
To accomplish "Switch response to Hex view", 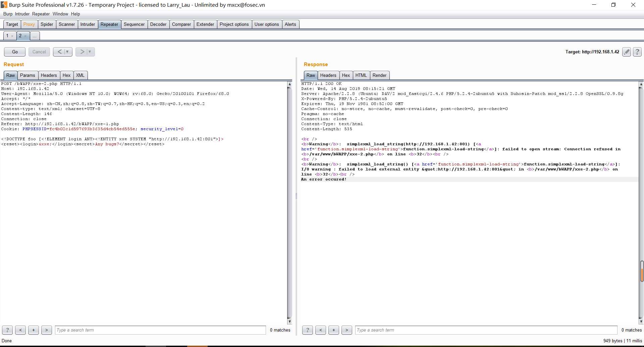I will coord(346,75).
